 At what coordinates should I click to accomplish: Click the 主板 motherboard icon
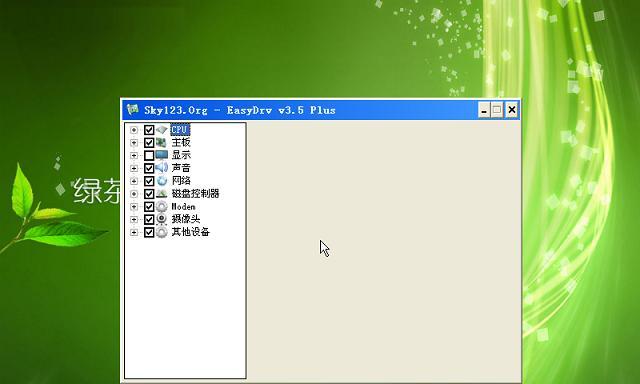point(162,142)
